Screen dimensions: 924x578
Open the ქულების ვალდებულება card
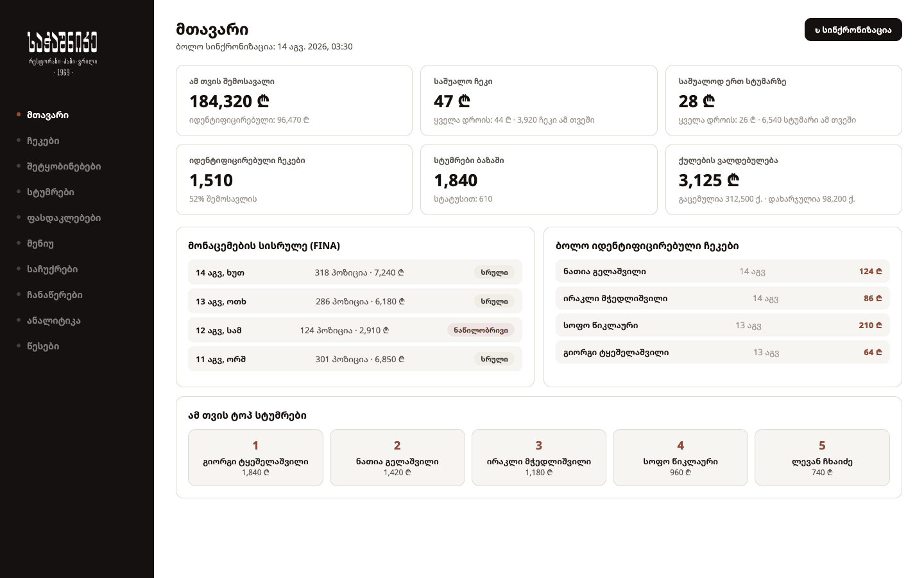(783, 179)
